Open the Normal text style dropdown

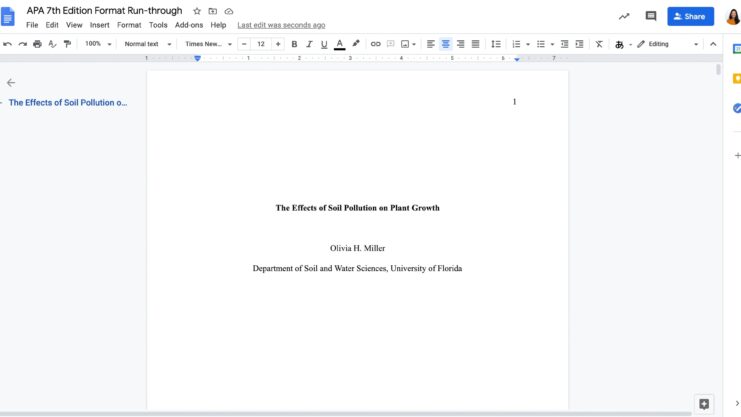click(147, 44)
